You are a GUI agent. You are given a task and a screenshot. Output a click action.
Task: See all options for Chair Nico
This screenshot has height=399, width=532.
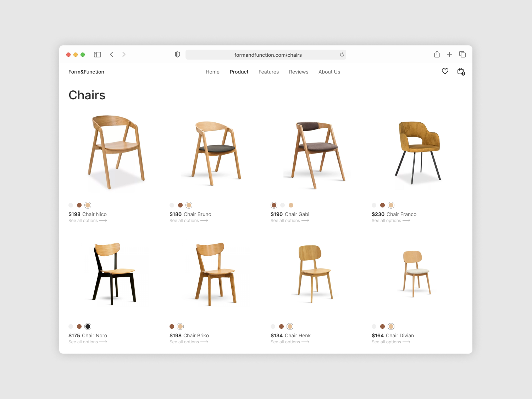point(88,221)
